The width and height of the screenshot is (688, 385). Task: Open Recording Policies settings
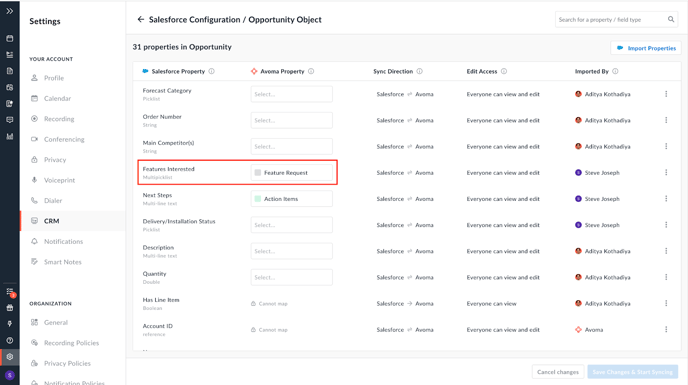(71, 343)
